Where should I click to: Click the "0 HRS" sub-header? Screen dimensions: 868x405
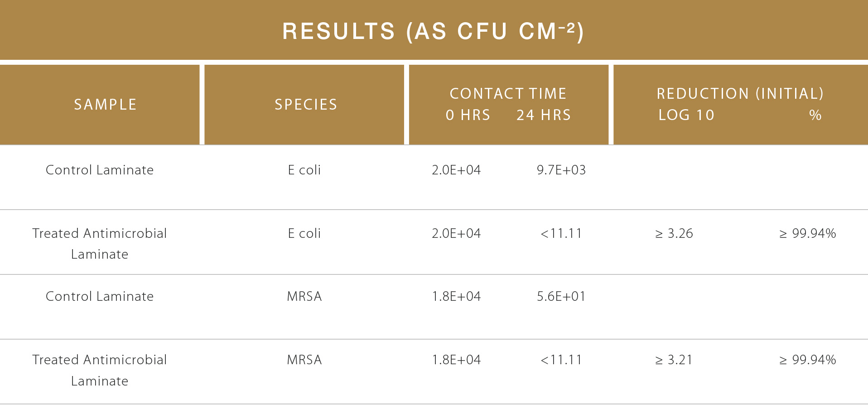468,115
